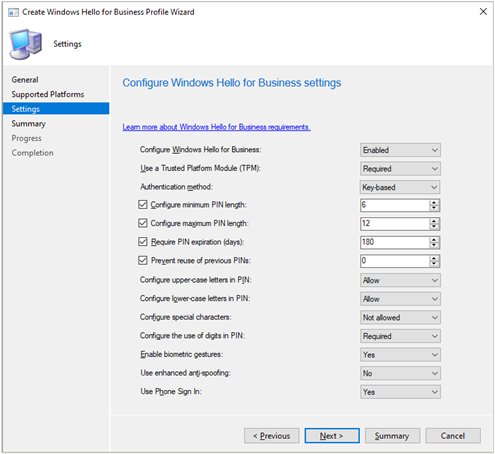This screenshot has height=454, width=495.
Task: Click the 'Configure Windows Hello for Business settings' heading
Action: (x=232, y=83)
